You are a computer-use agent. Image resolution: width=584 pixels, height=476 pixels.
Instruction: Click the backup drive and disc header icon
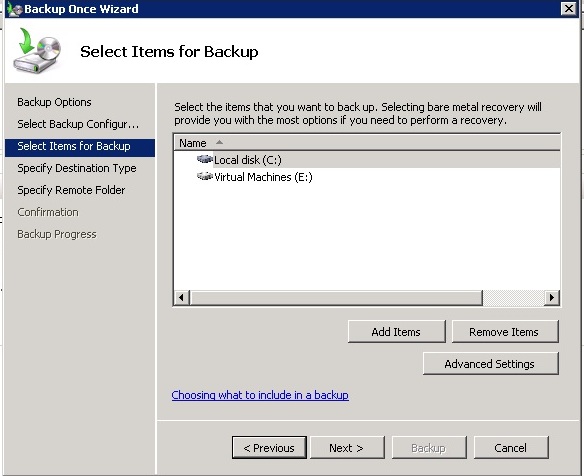coord(37,50)
